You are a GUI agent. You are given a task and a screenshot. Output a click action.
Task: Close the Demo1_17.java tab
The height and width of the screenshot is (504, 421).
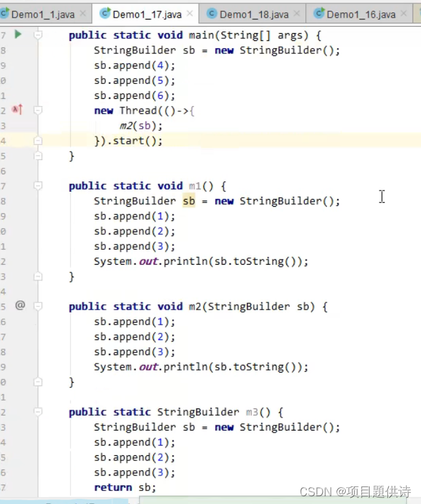(x=190, y=14)
